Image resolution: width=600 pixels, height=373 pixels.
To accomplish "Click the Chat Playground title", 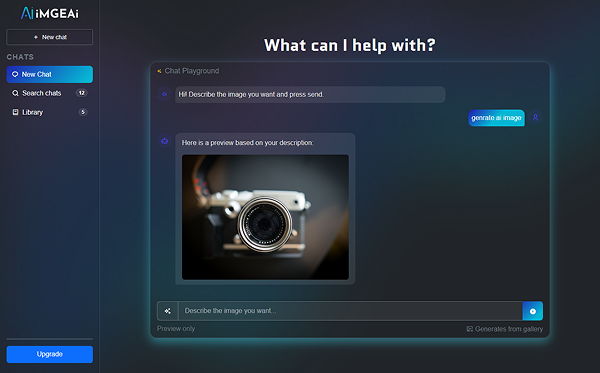I will pos(192,71).
